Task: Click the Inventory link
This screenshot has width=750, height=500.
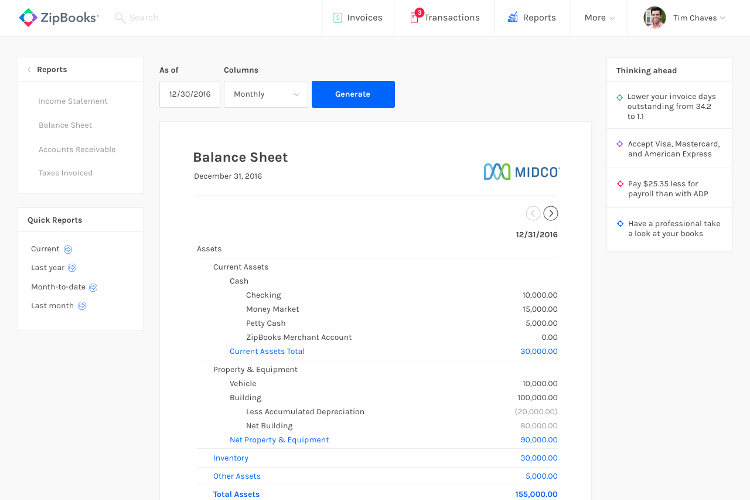Action: 231,458
